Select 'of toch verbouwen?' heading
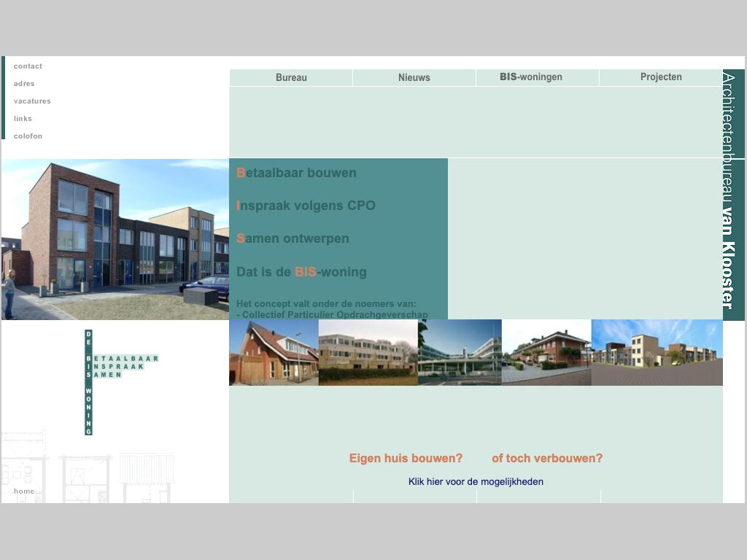747x560 pixels. point(547,459)
